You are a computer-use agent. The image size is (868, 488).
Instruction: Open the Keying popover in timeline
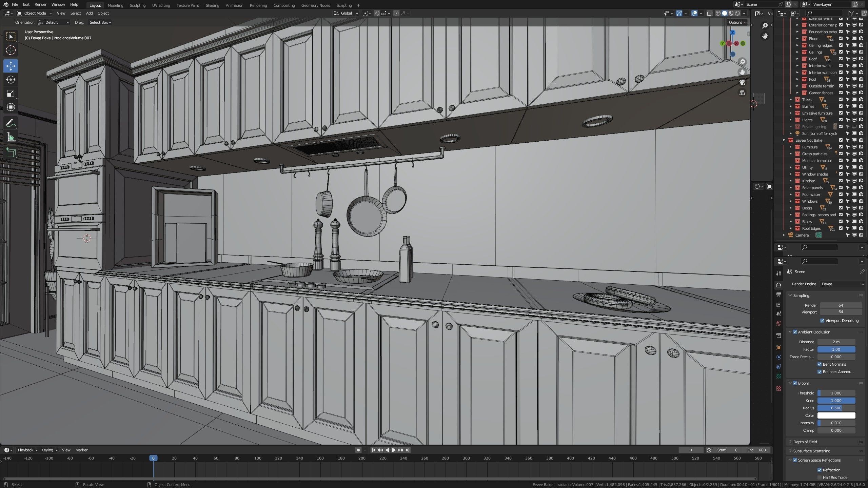pos(49,450)
